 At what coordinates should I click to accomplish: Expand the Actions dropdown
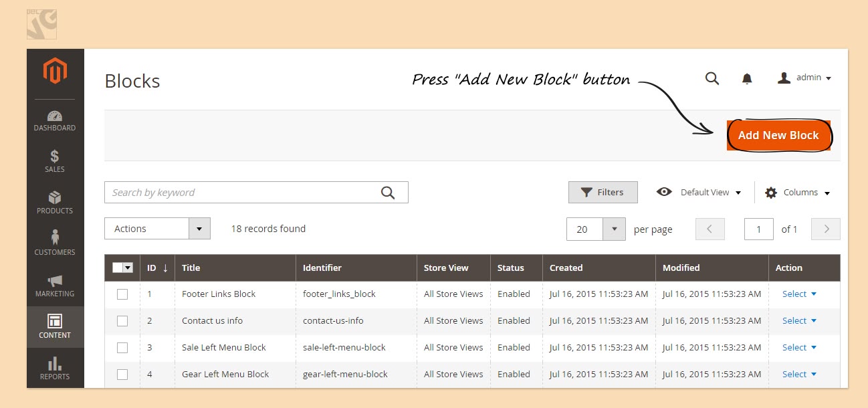pyautogui.click(x=157, y=229)
